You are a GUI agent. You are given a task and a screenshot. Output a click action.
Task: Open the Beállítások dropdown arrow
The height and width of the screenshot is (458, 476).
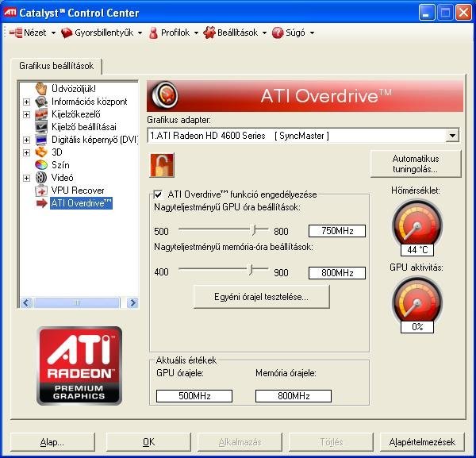tap(264, 33)
